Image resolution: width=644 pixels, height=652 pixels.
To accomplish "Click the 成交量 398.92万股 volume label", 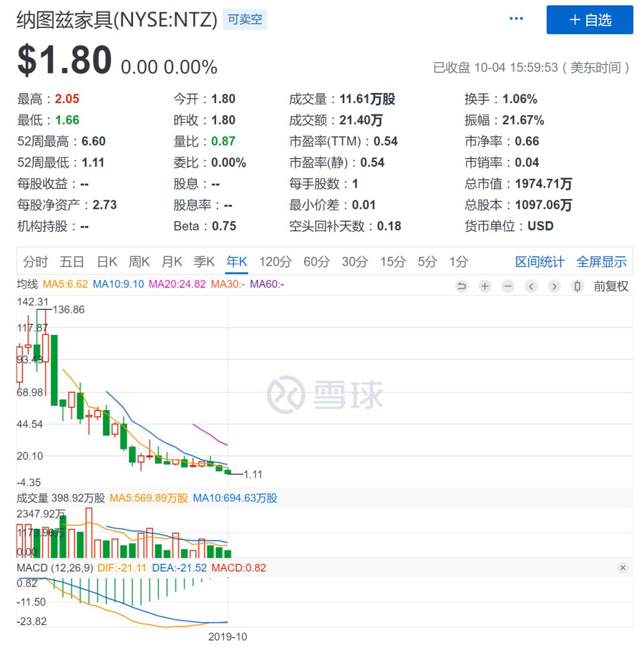I will coord(61,498).
